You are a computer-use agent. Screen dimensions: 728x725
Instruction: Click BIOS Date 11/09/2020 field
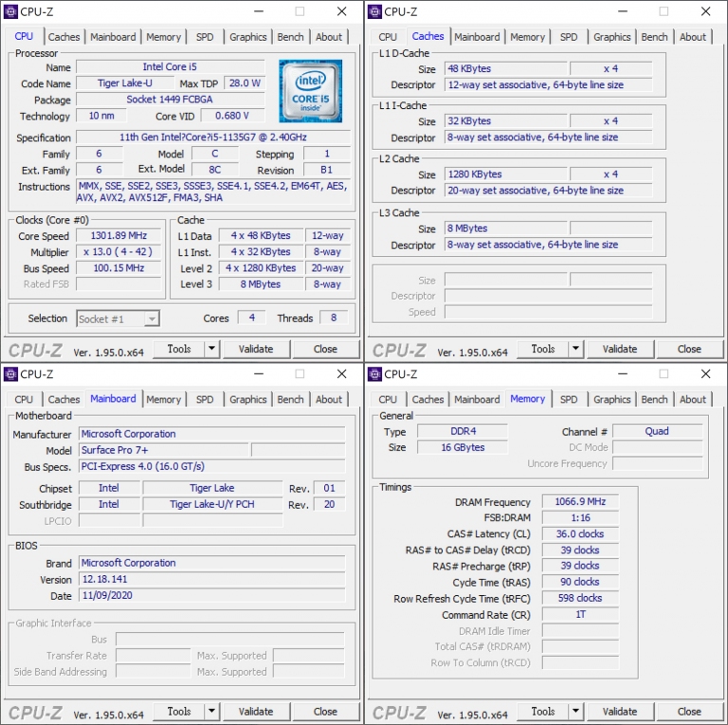coord(212,595)
